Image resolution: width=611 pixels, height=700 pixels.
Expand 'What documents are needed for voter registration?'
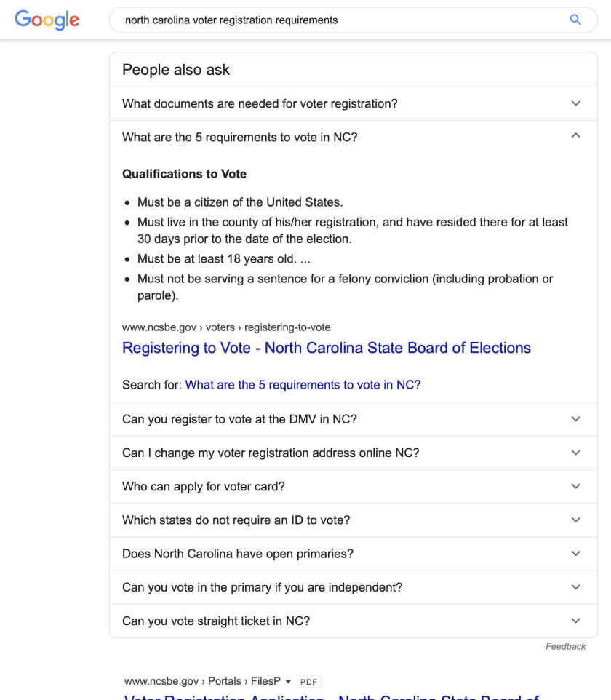pyautogui.click(x=260, y=103)
